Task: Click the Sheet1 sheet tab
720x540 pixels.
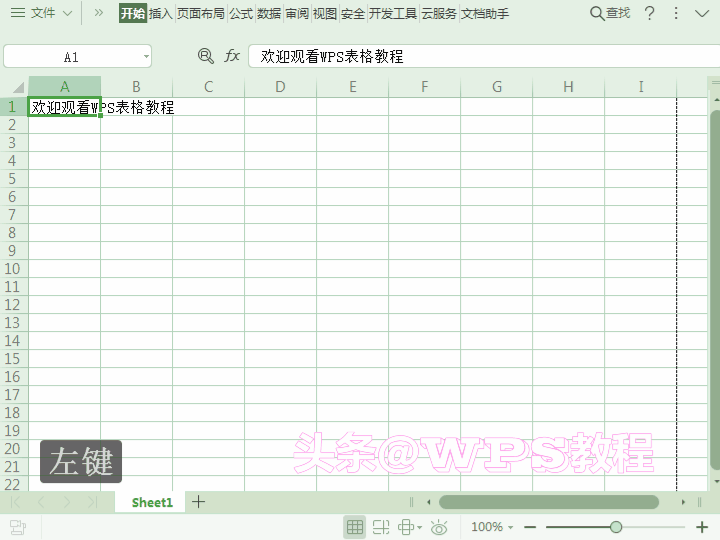Action: [152, 502]
